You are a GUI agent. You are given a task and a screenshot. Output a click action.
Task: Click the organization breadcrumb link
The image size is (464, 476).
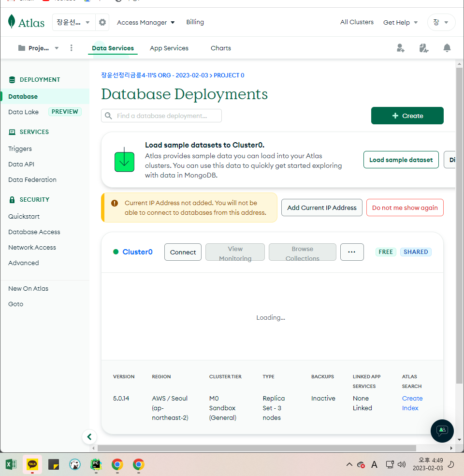click(155, 75)
